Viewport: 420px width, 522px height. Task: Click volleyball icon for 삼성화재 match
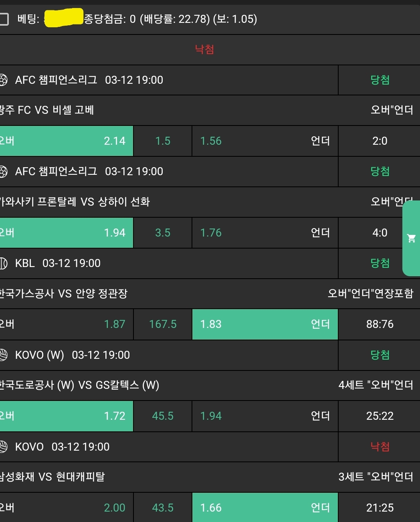[3, 447]
